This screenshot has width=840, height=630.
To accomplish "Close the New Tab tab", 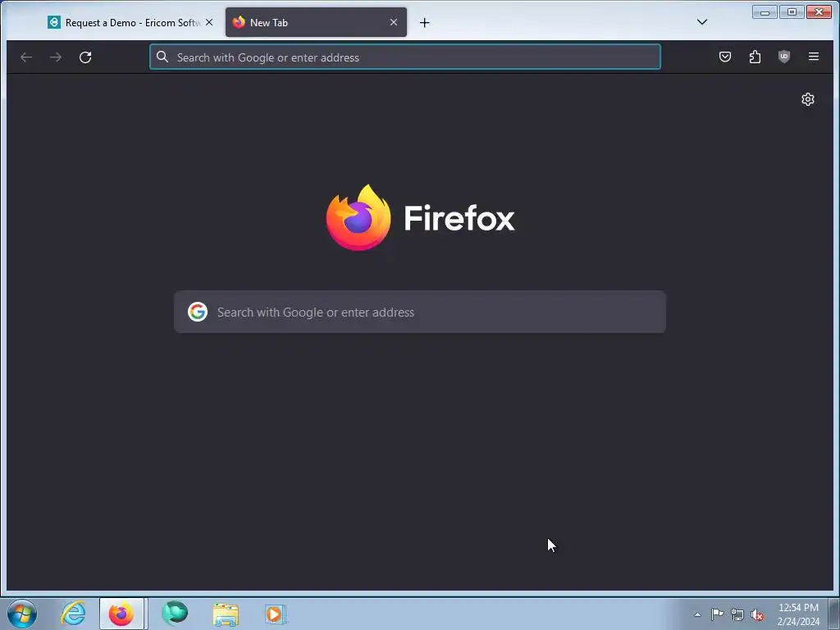I will 394,22.
